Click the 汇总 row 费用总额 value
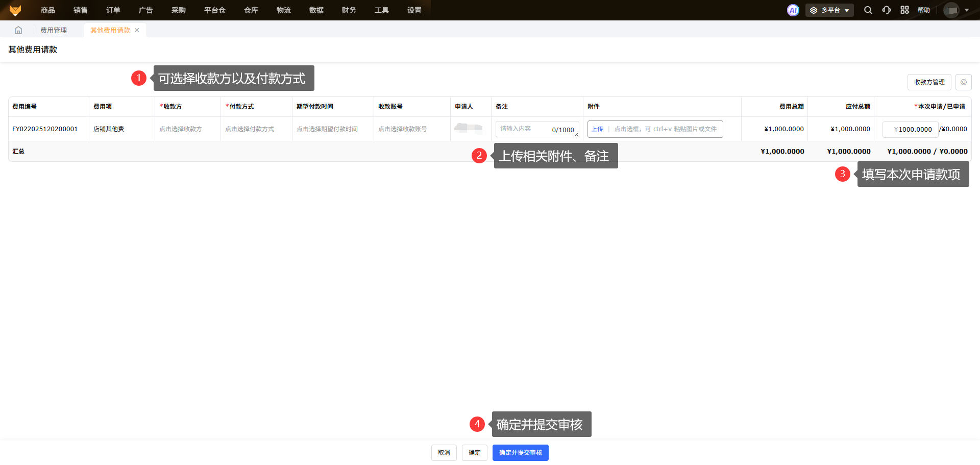Viewport: 980px width, 465px height. pyautogui.click(x=782, y=152)
